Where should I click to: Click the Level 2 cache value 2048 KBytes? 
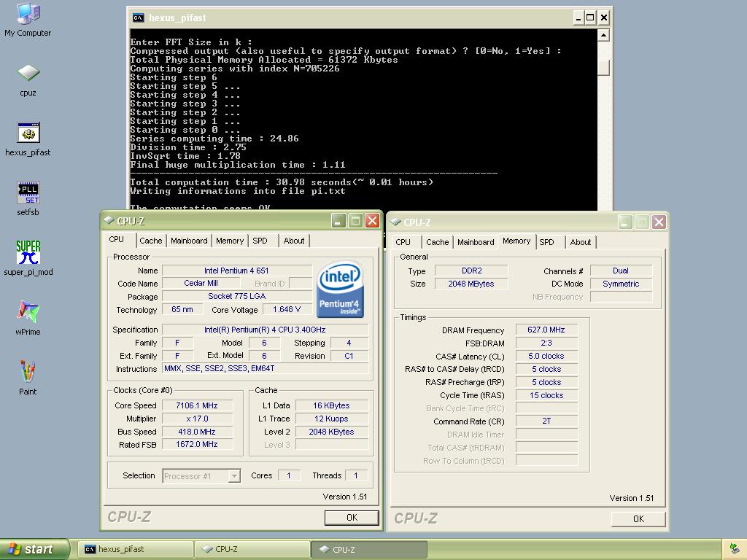click(332, 432)
